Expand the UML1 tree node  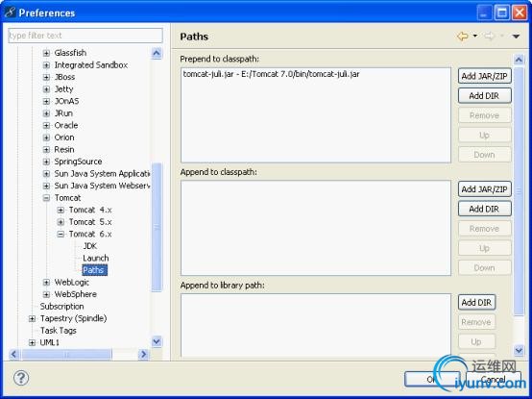[x=32, y=342]
